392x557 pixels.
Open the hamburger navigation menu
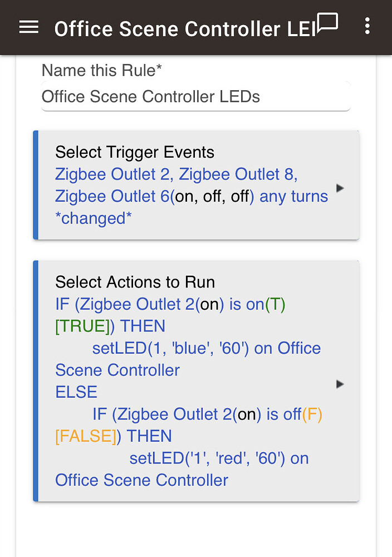[x=28, y=27]
